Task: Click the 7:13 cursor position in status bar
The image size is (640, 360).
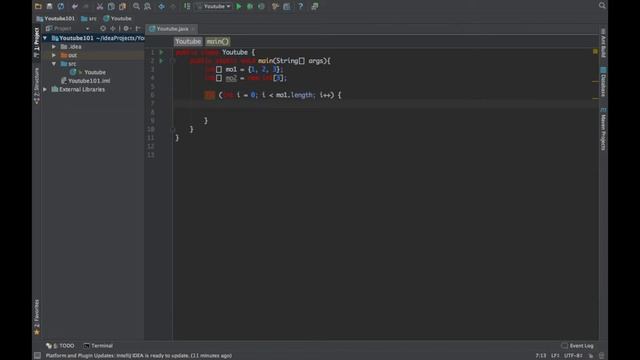Action: [541, 356]
